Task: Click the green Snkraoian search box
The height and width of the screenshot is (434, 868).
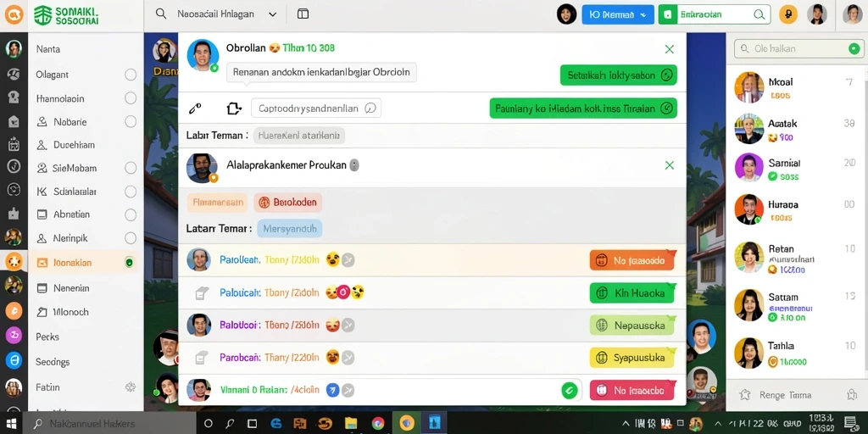Action: [x=714, y=14]
